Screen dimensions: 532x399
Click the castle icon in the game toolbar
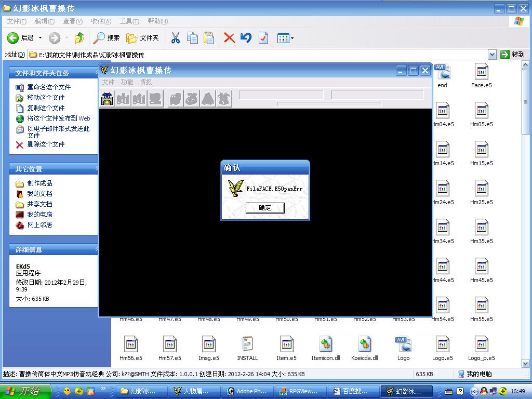(x=108, y=99)
